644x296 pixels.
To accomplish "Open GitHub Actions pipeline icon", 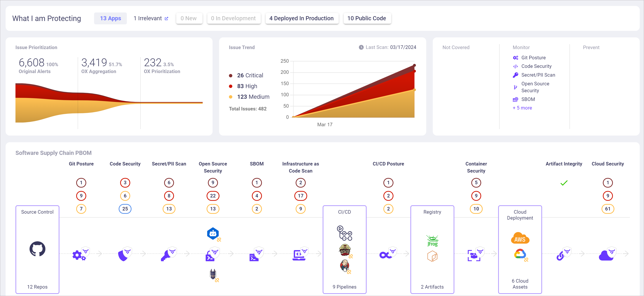I will coord(344,233).
